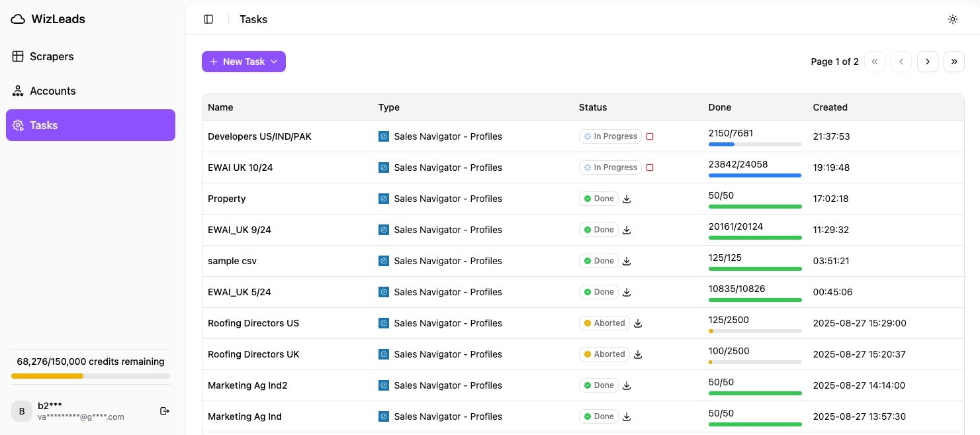980x435 pixels.
Task: Open the New Task dropdown chevron
Action: coord(274,61)
